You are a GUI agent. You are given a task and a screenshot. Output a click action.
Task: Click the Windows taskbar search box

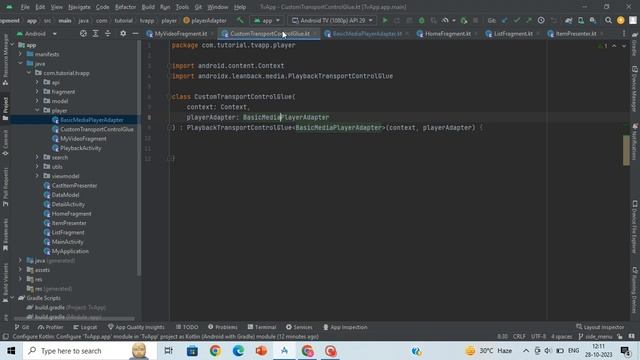pos(90,351)
